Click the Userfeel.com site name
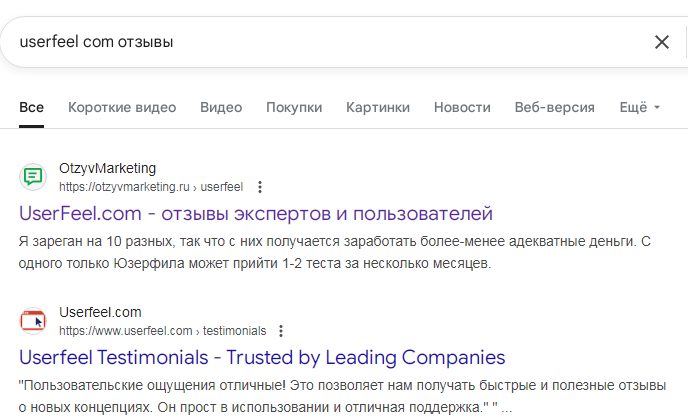This screenshot has width=688, height=420. tap(100, 312)
